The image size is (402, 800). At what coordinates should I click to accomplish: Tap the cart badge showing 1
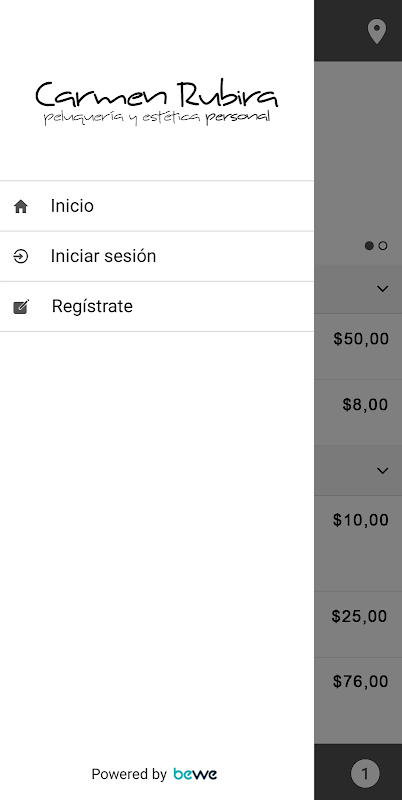pos(365,774)
